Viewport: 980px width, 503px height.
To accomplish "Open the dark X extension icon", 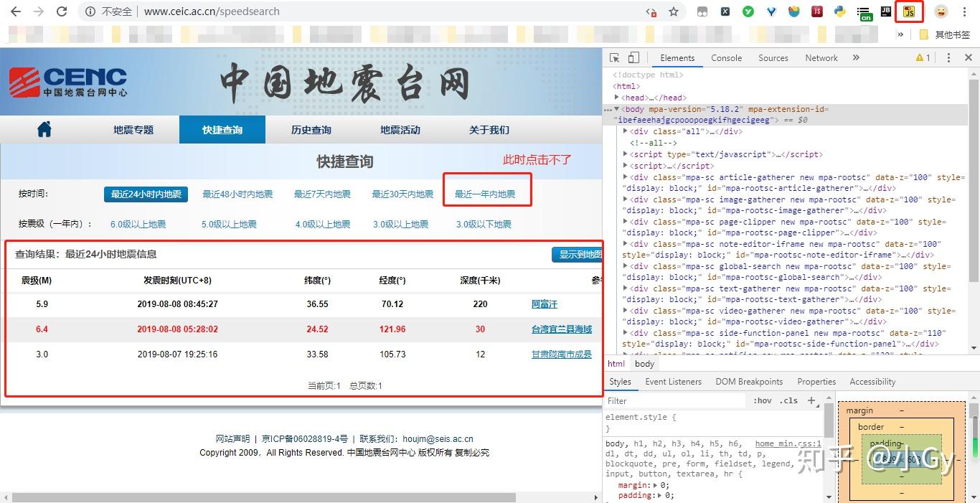I will [725, 11].
